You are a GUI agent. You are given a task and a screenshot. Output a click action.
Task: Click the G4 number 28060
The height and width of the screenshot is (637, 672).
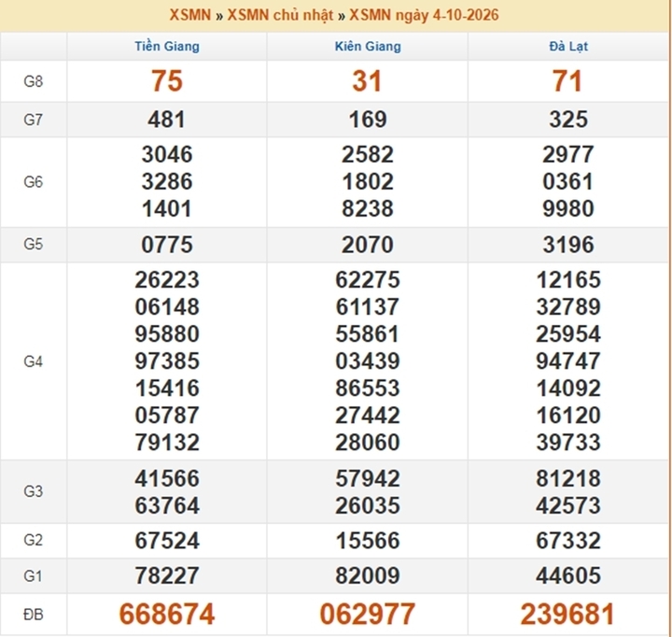coord(368,442)
